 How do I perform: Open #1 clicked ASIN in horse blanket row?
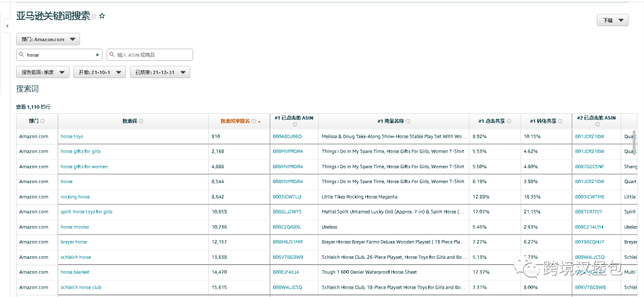coord(286,273)
